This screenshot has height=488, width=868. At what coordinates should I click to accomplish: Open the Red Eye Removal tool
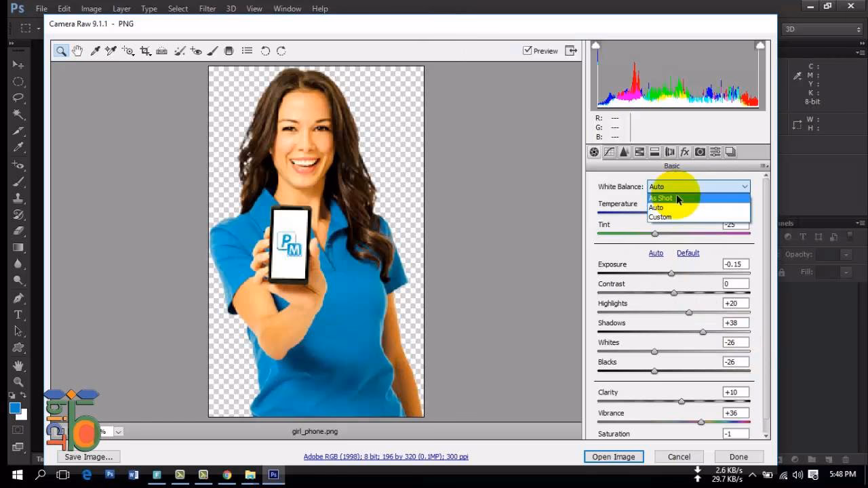[195, 50]
